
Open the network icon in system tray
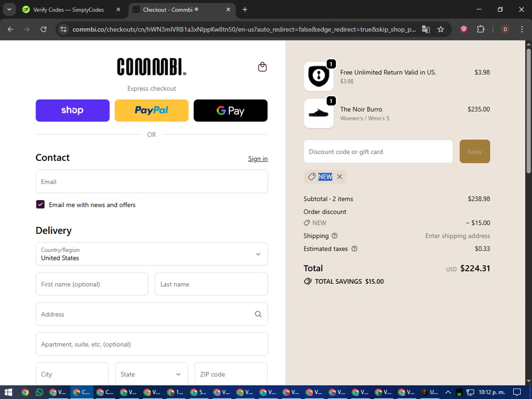pos(470,392)
